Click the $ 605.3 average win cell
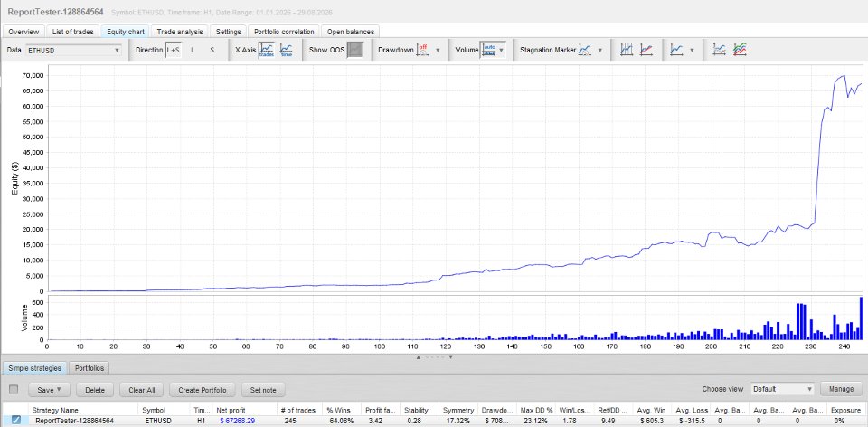The image size is (868, 427). (x=653, y=421)
